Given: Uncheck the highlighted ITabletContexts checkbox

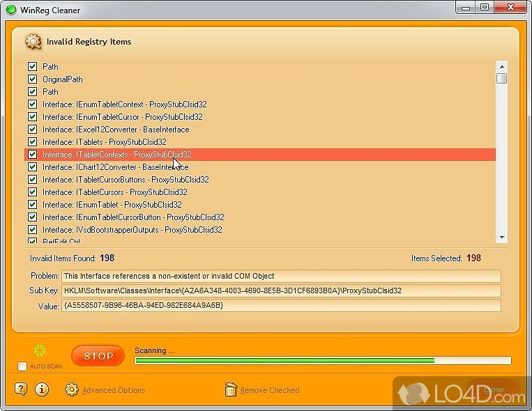Looking at the screenshot, I should pyautogui.click(x=33, y=154).
